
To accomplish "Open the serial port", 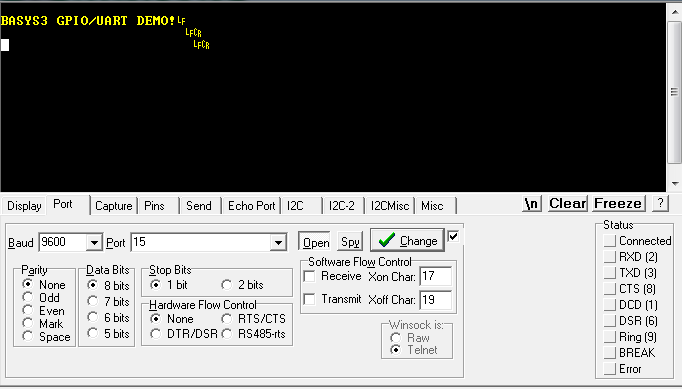I will [x=315, y=241].
